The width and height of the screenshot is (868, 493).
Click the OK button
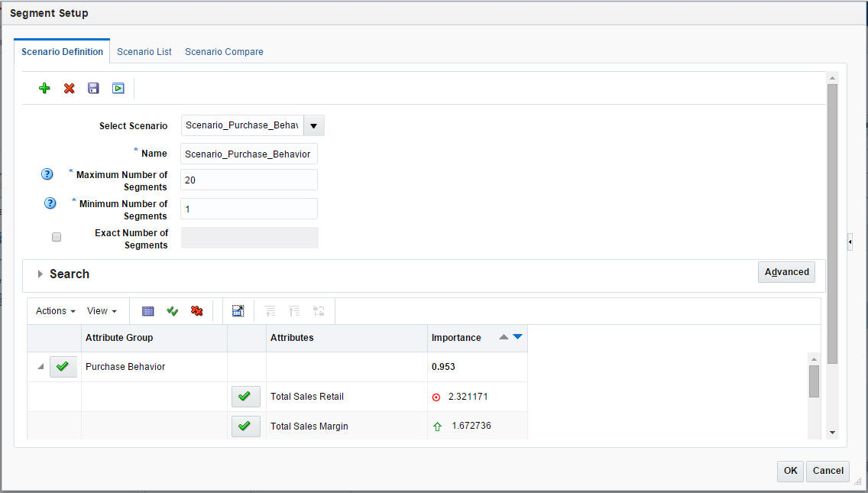[791, 471]
